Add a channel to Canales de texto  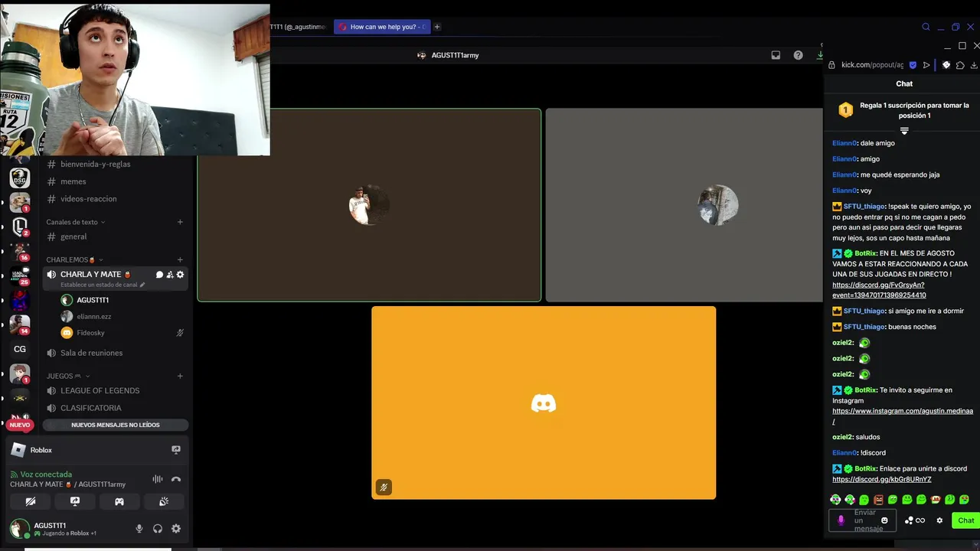coord(181,222)
